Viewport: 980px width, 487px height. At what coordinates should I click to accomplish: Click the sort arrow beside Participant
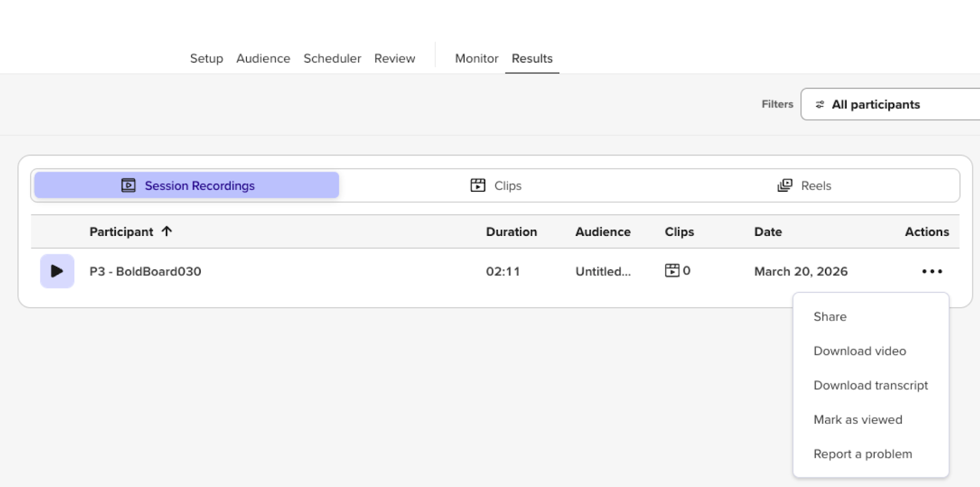pos(167,232)
